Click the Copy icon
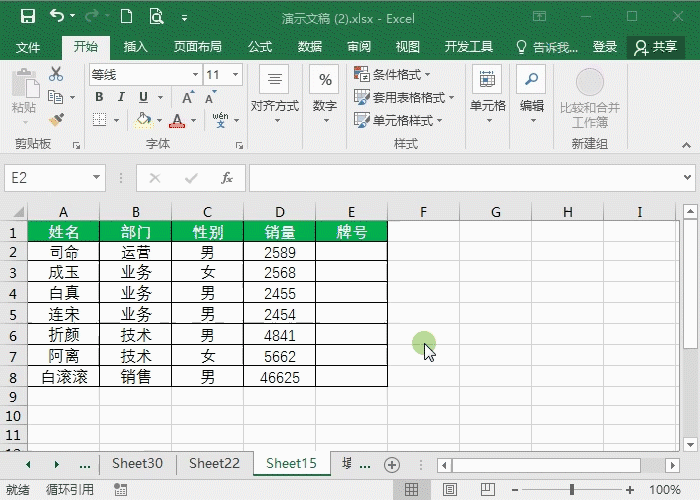Image resolution: width=700 pixels, height=500 pixels. [x=55, y=97]
